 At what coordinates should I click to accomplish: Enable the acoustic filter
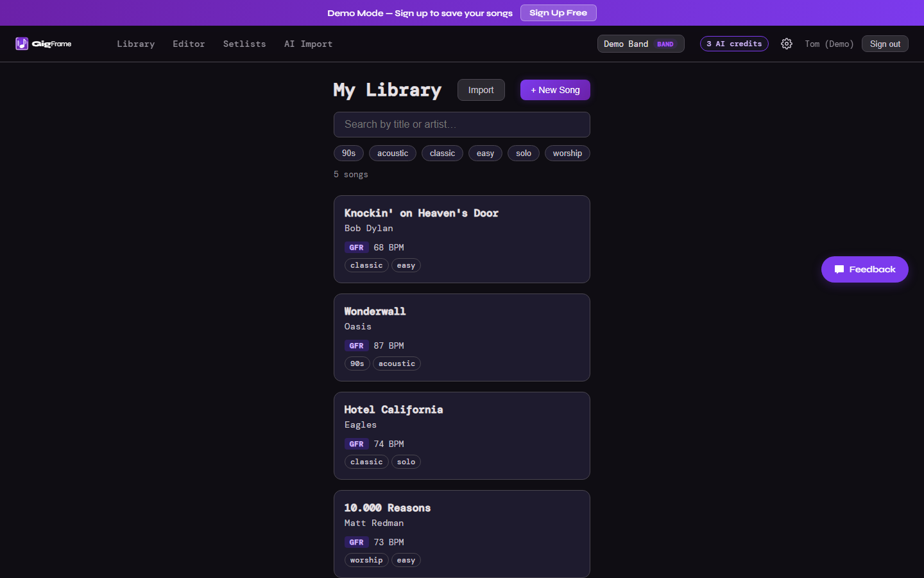[392, 153]
